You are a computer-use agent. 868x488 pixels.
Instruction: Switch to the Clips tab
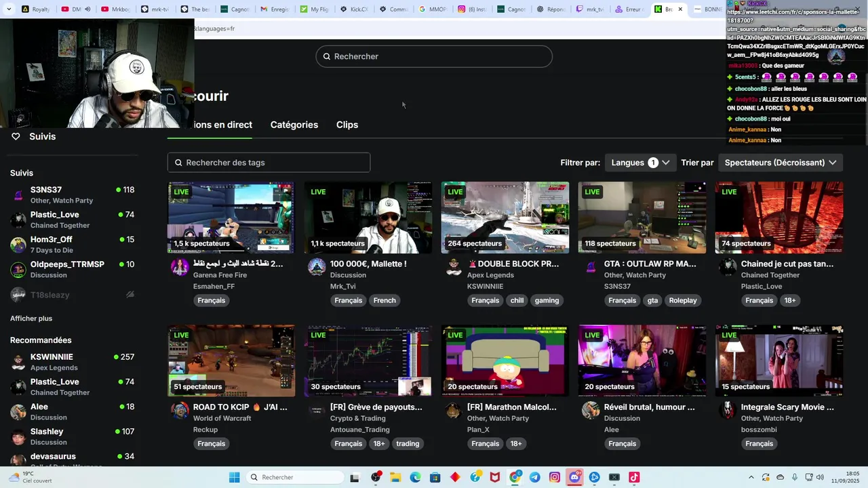[347, 125]
